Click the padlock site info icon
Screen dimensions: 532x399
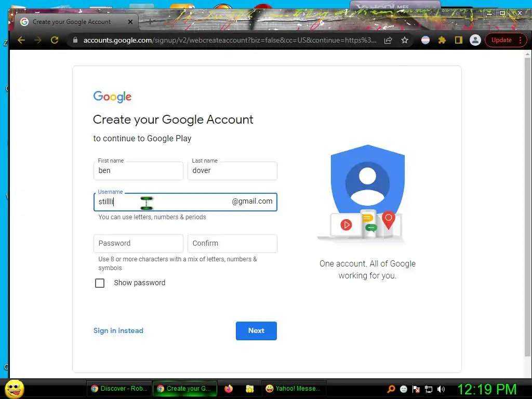coord(75,40)
